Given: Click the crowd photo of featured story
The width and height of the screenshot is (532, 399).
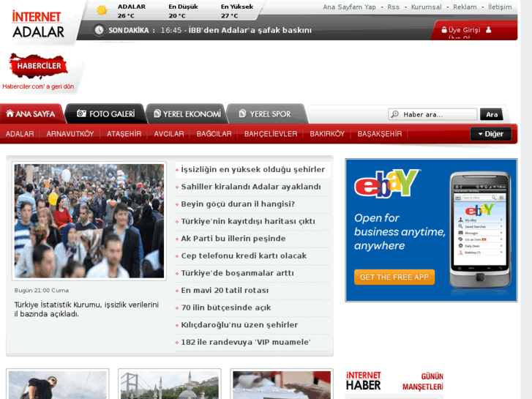Looking at the screenshot, I should point(89,221).
